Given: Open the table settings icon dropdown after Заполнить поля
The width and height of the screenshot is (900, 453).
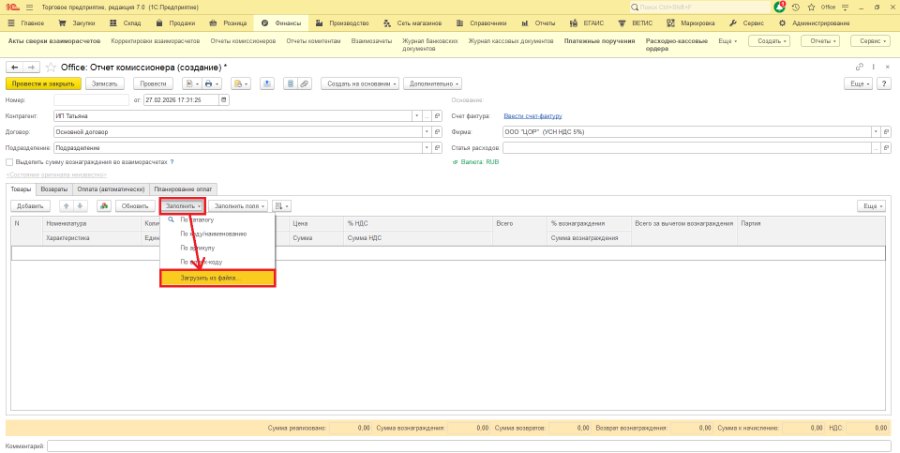Looking at the screenshot, I should pos(281,206).
